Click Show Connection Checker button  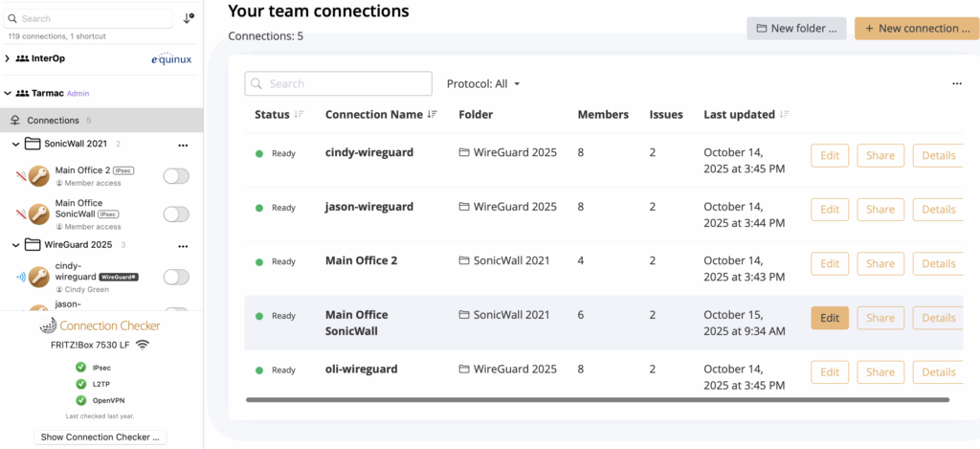coord(100,438)
